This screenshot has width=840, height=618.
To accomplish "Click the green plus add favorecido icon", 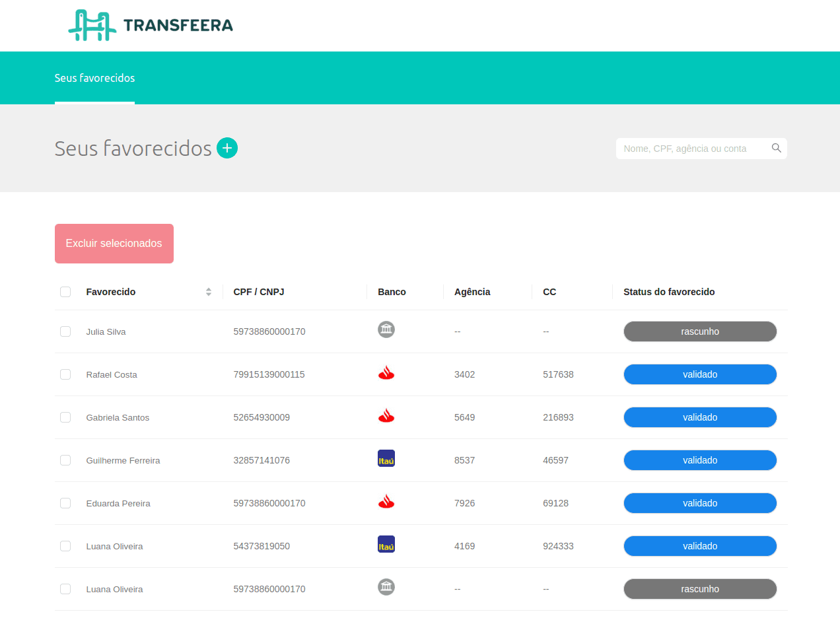I will (227, 149).
